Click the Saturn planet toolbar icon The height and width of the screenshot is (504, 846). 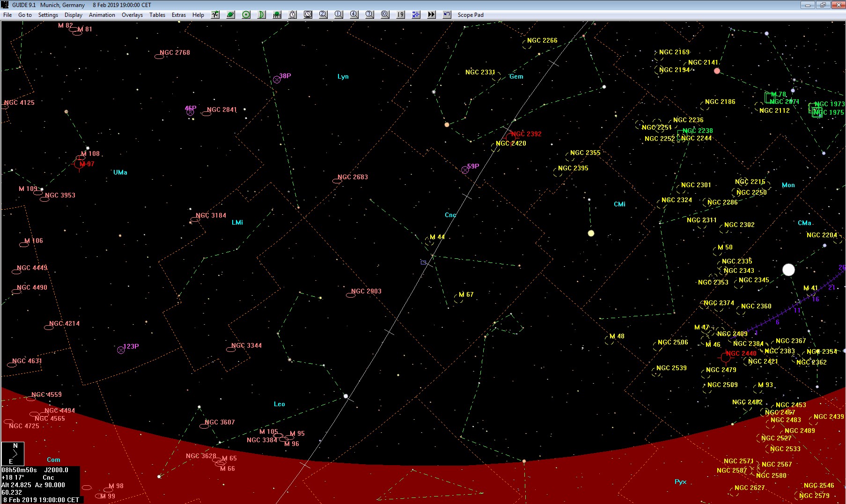point(231,15)
